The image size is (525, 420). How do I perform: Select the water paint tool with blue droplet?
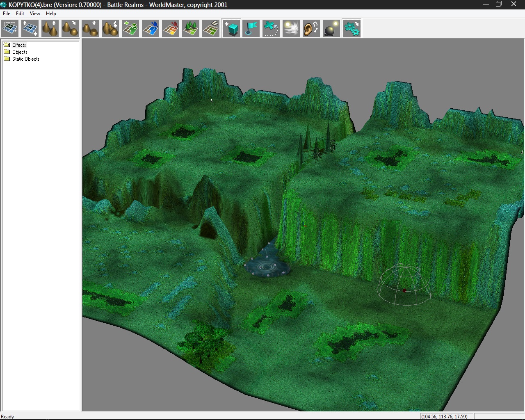pyautogui.click(x=151, y=29)
